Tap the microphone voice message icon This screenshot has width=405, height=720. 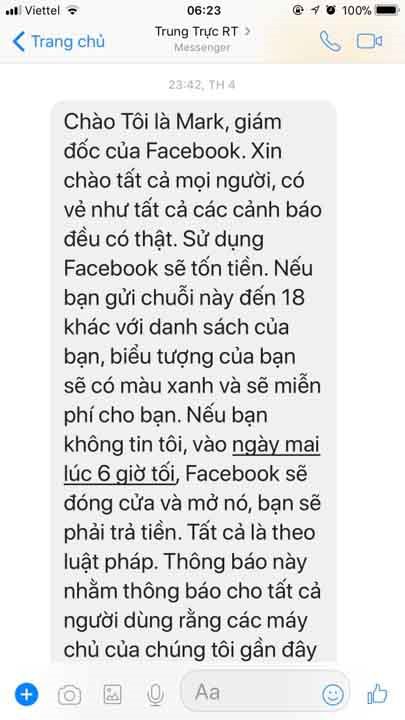click(x=156, y=694)
